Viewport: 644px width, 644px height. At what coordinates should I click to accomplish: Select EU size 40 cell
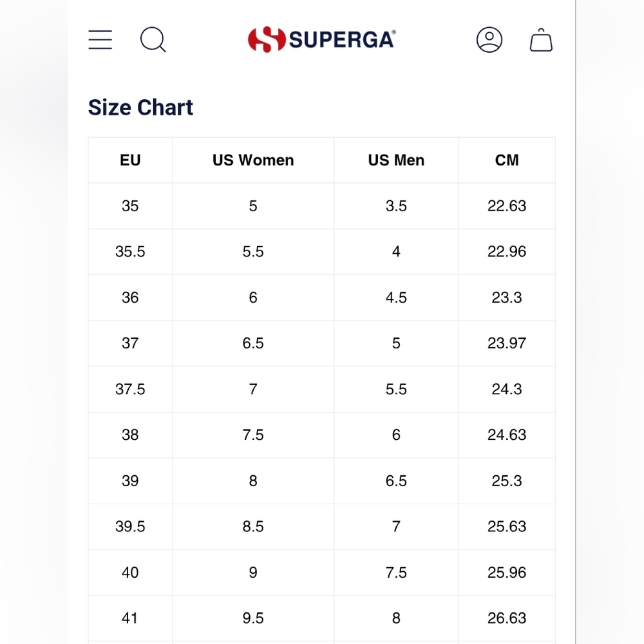(x=130, y=572)
